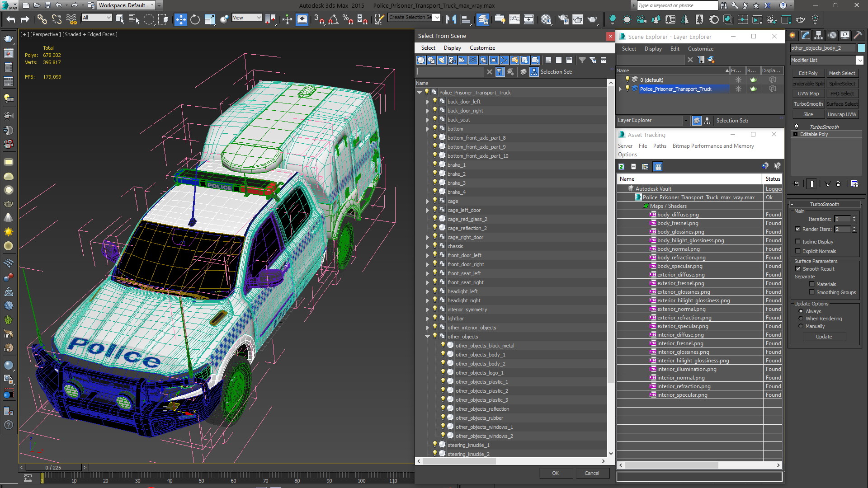This screenshot has height=488, width=868.
Task: Toggle Smooth Result checkbox
Action: click(x=798, y=269)
